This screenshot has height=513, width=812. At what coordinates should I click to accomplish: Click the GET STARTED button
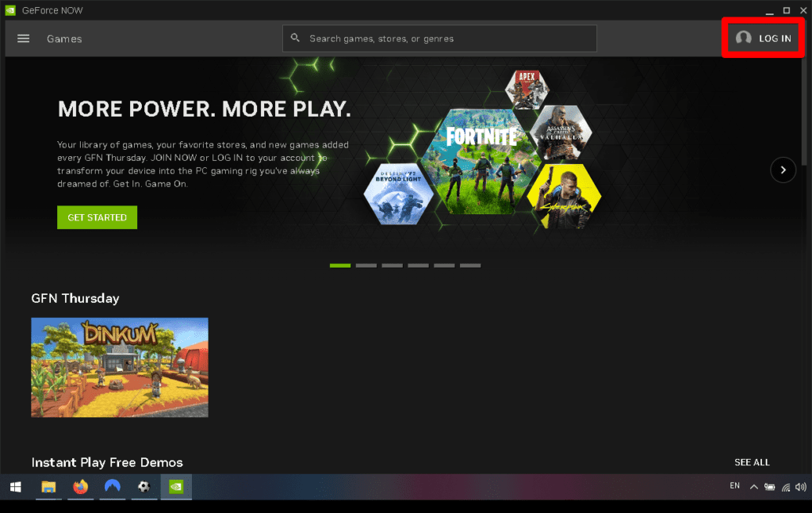click(x=97, y=217)
